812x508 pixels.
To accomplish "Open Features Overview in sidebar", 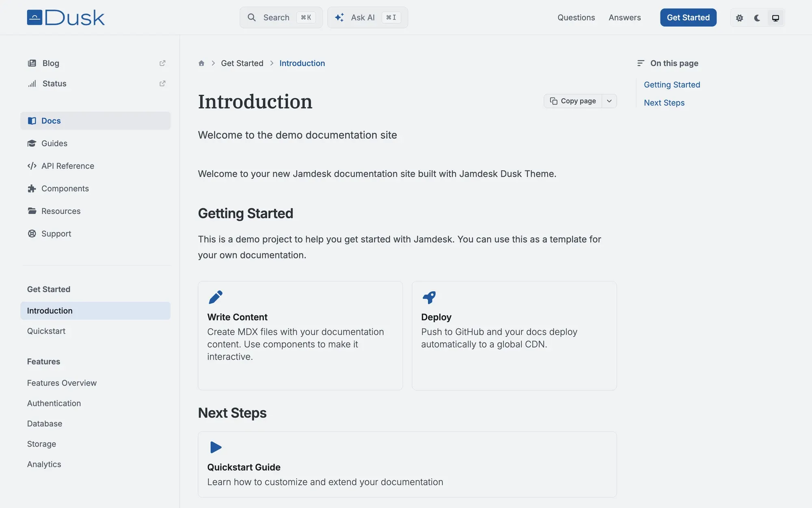I will pos(95,383).
